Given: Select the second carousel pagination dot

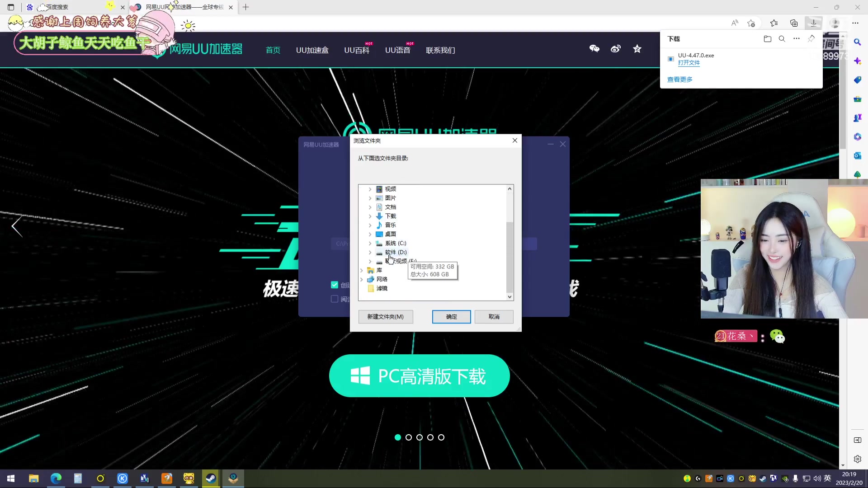Looking at the screenshot, I should click(409, 437).
